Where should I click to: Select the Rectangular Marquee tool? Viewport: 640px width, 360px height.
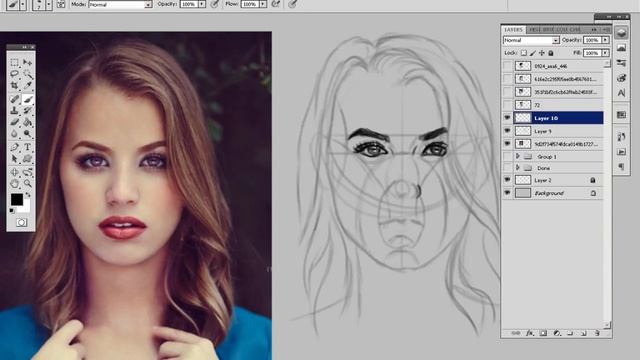point(15,62)
